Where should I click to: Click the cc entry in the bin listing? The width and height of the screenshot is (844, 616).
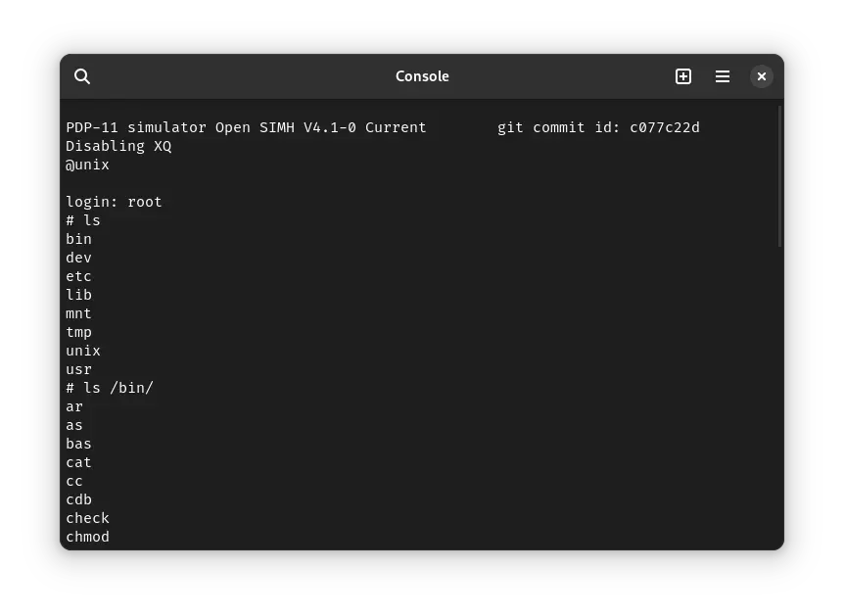pyautogui.click(x=74, y=481)
